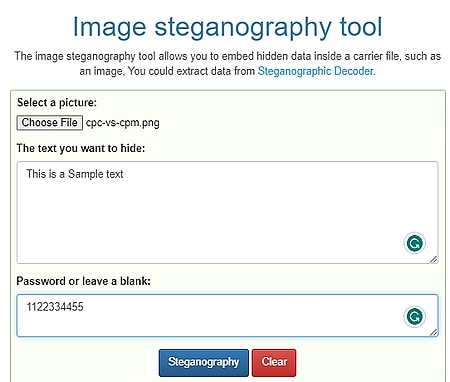This screenshot has height=382, width=450.
Task: Click on the 1122334455 password value
Action: 55,307
